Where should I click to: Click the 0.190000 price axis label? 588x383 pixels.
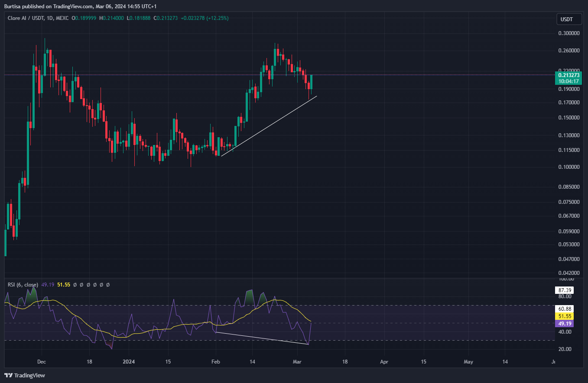569,89
